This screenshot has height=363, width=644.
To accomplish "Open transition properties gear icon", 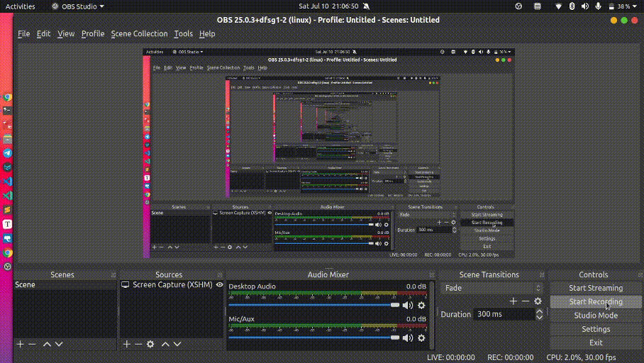I will coord(538,301).
